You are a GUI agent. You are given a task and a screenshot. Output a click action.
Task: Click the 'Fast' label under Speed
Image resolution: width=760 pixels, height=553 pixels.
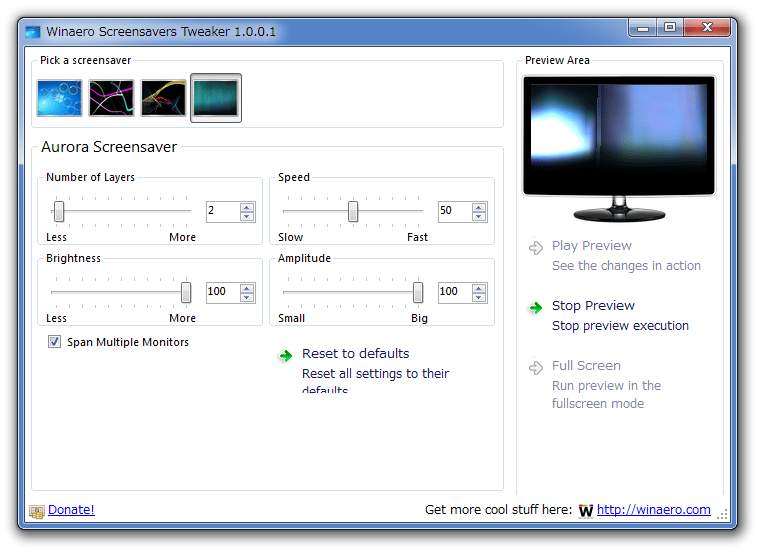click(417, 237)
